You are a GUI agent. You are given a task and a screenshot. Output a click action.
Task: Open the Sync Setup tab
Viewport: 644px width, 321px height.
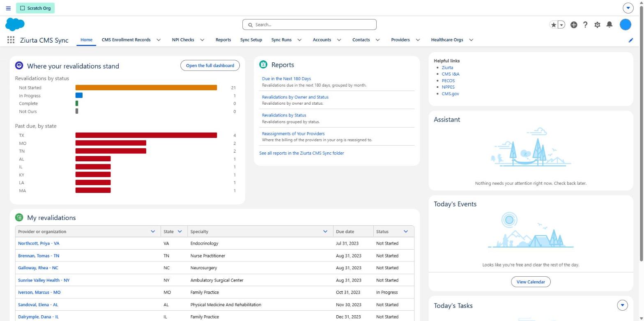(251, 40)
